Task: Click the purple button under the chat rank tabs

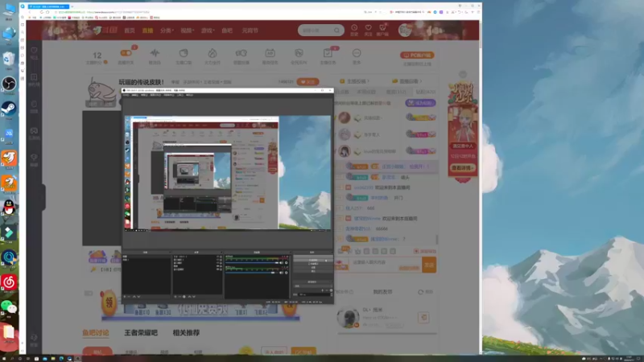Action: tap(420, 103)
